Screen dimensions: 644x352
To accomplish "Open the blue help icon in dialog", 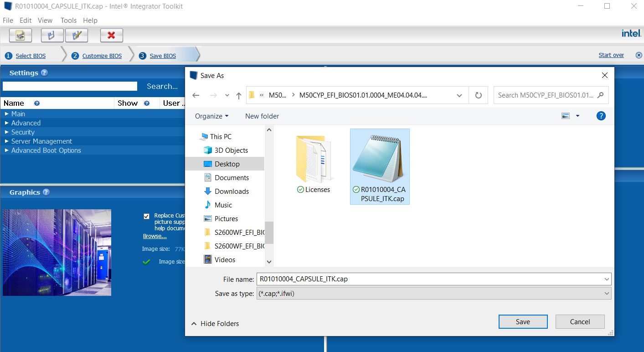I will (601, 116).
